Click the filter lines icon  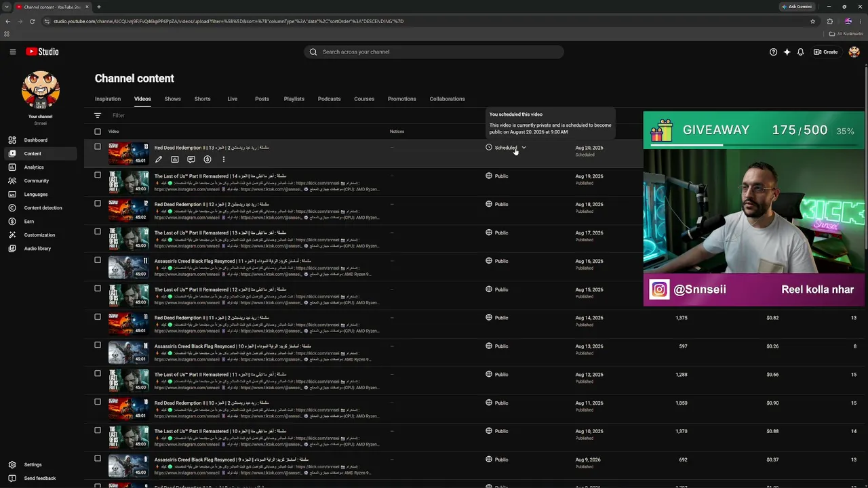[x=98, y=116]
